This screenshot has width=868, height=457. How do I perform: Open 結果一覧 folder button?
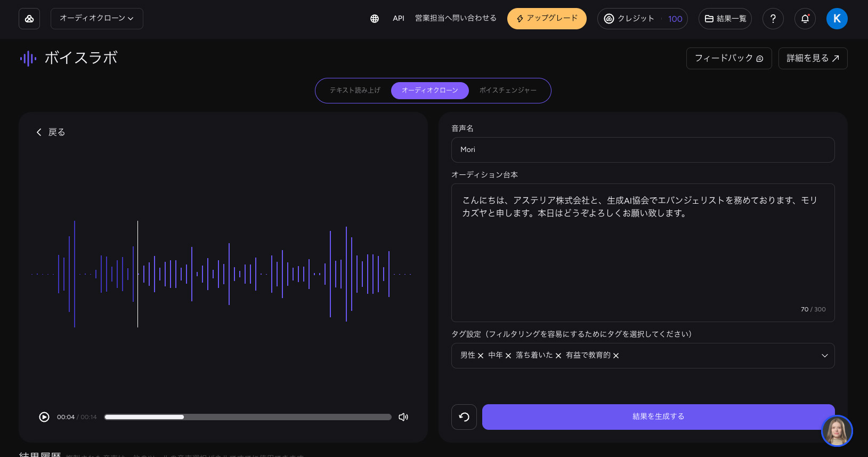pyautogui.click(x=725, y=19)
